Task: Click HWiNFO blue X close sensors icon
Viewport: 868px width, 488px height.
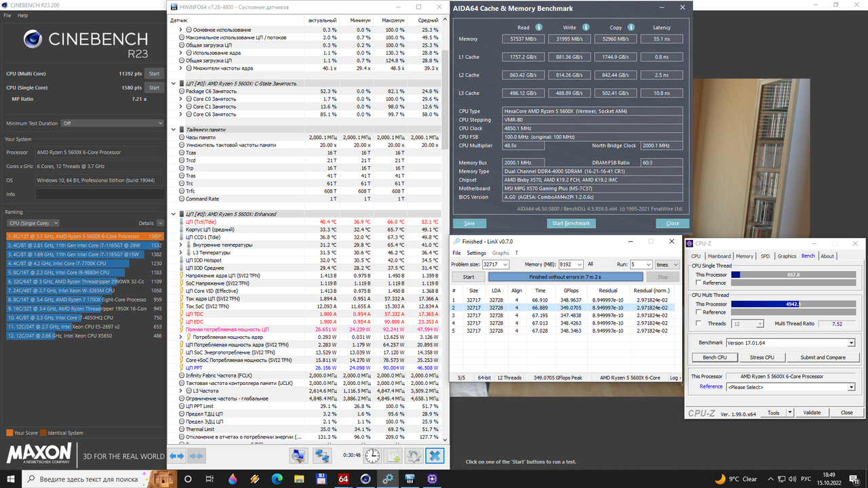Action: click(x=435, y=456)
